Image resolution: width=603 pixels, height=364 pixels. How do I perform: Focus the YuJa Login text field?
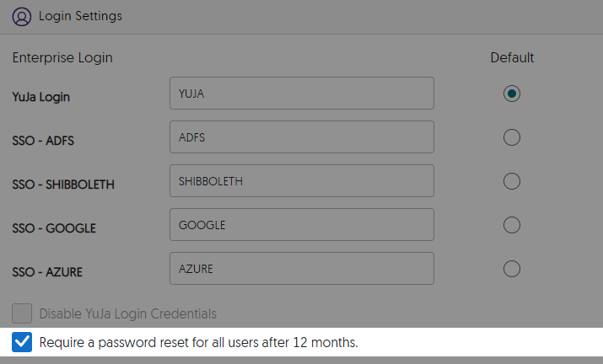click(x=301, y=94)
